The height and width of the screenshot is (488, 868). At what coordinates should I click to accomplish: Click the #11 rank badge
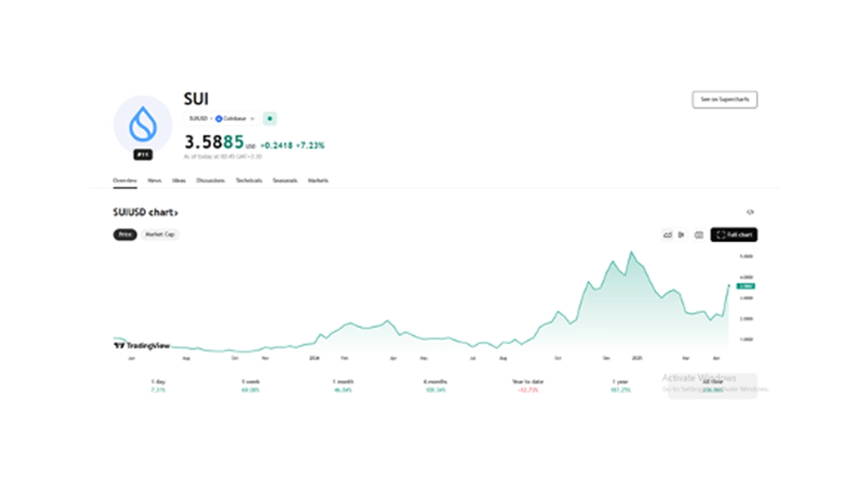[142, 155]
